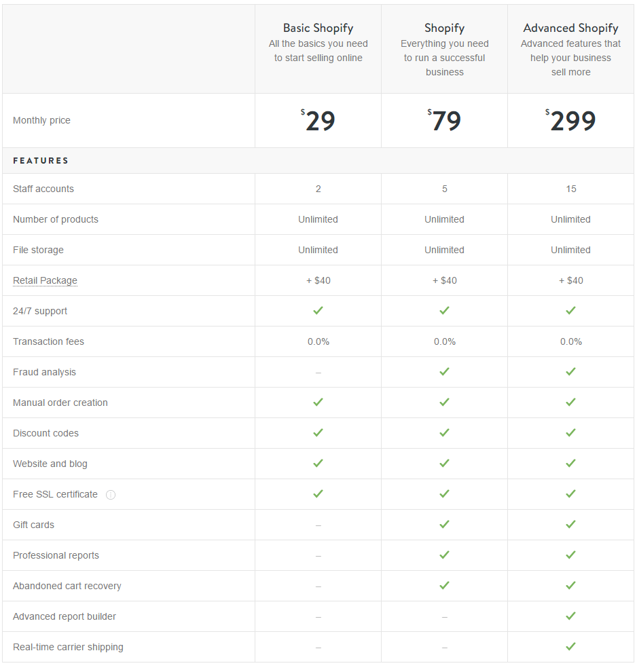Open the Retail Package link
This screenshot has height=672, width=637.
[45, 280]
